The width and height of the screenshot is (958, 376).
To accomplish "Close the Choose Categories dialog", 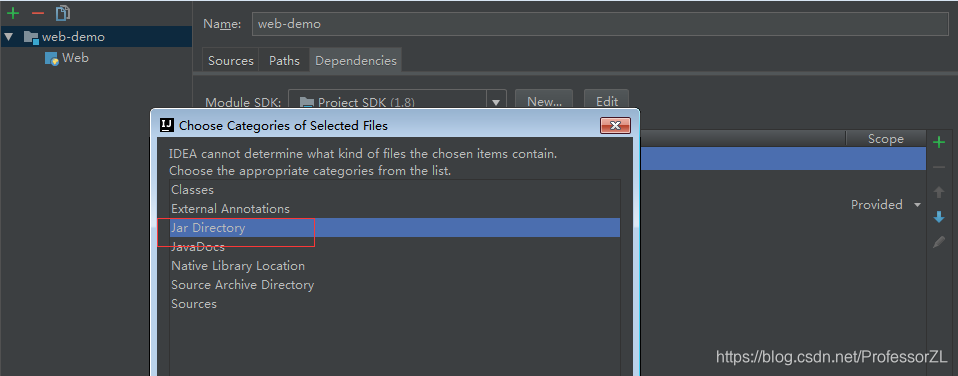I will point(615,125).
